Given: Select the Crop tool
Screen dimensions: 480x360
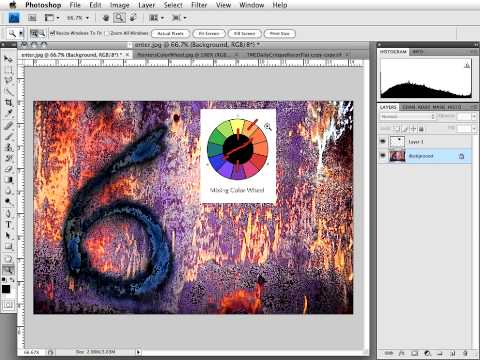Looking at the screenshot, I should [x=8, y=103].
